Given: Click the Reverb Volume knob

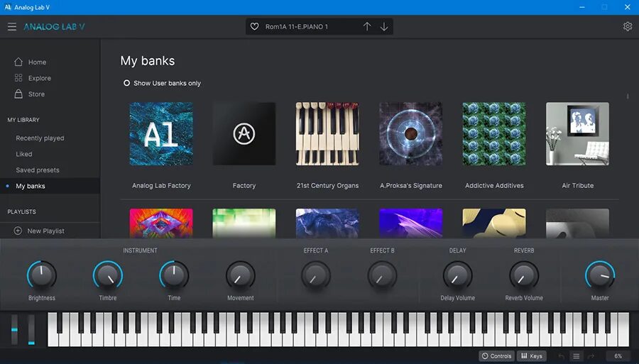Looking at the screenshot, I should point(524,275).
